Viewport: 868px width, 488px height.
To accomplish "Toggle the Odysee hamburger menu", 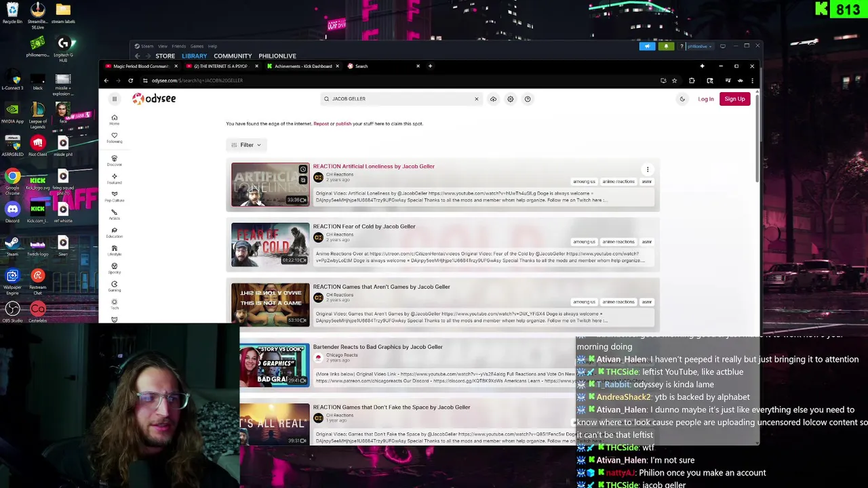I will pyautogui.click(x=114, y=99).
